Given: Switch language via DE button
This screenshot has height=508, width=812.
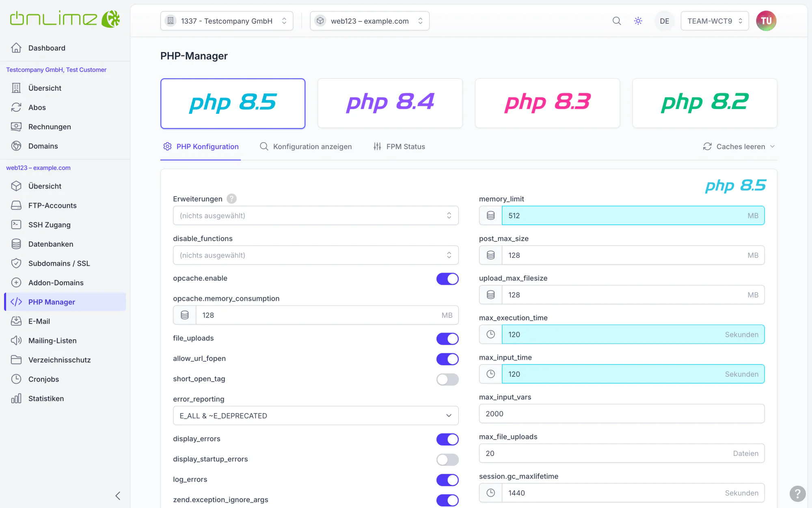Looking at the screenshot, I should coord(664,21).
